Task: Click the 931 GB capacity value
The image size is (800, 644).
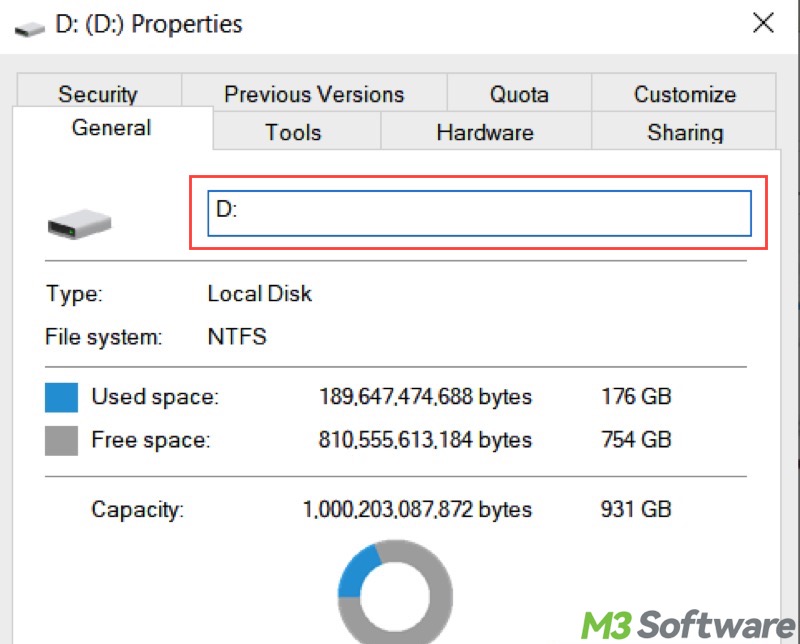Action: click(636, 510)
